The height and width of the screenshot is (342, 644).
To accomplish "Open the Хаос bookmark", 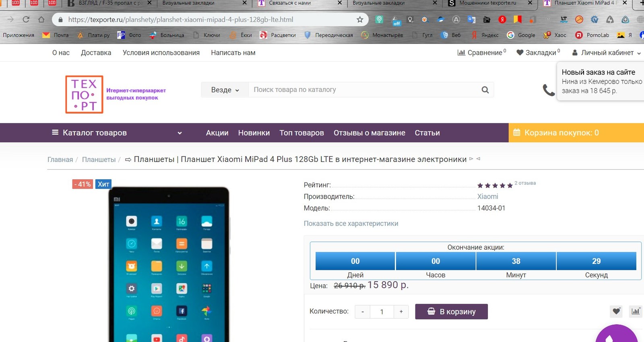I will (555, 35).
